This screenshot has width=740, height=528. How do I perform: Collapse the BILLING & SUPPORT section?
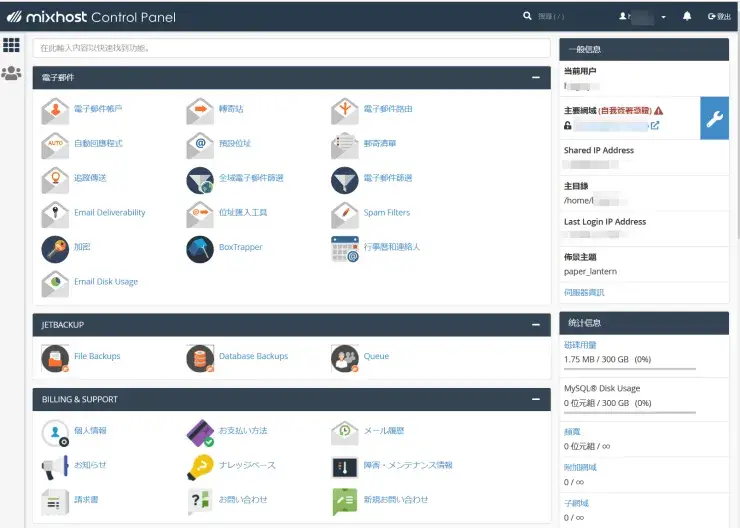pyautogui.click(x=536, y=399)
